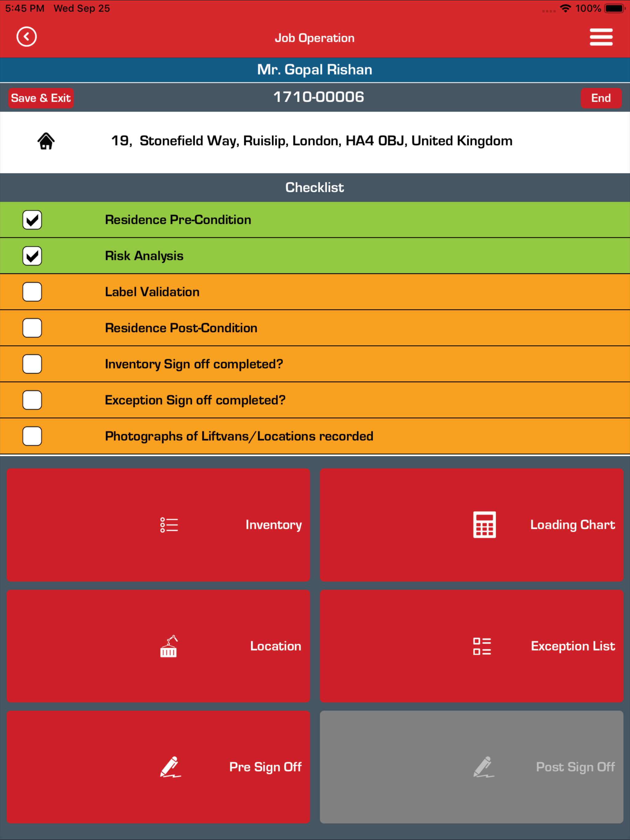
Task: Click the Save & Exit button
Action: [41, 98]
